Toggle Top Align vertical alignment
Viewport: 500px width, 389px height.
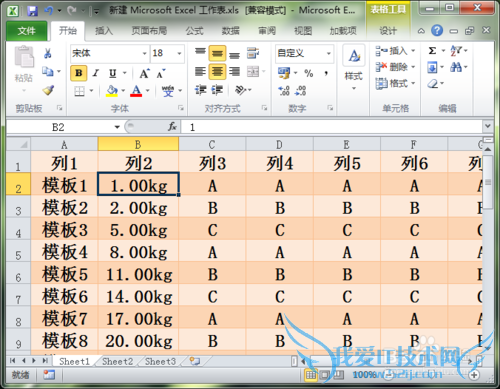(x=200, y=52)
